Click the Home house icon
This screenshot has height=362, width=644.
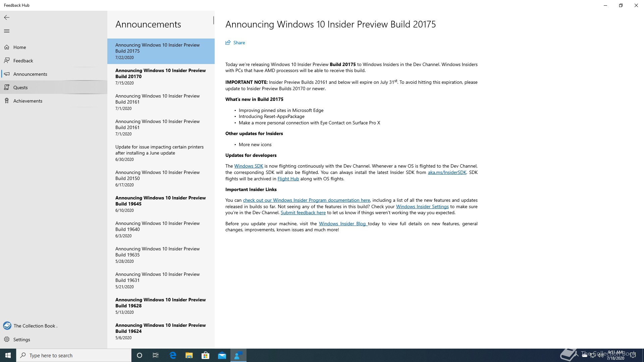[x=7, y=47]
